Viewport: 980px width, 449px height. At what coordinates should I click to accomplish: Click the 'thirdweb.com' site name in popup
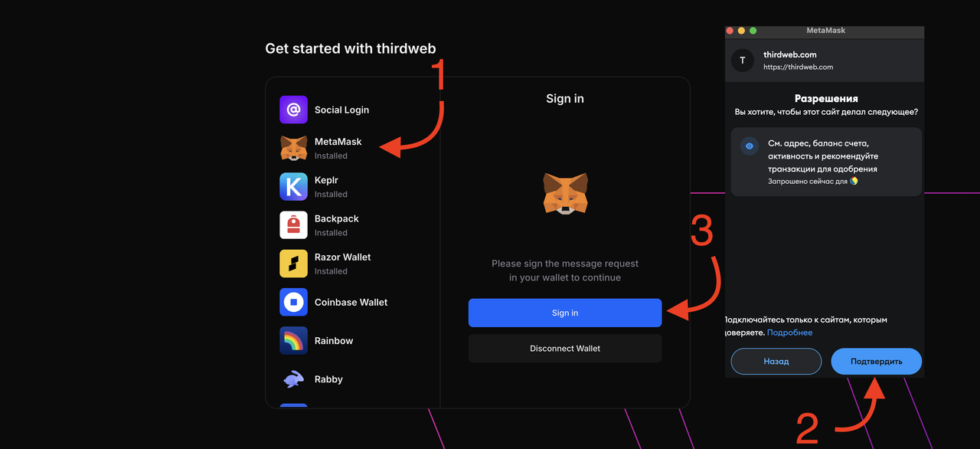coord(789,54)
